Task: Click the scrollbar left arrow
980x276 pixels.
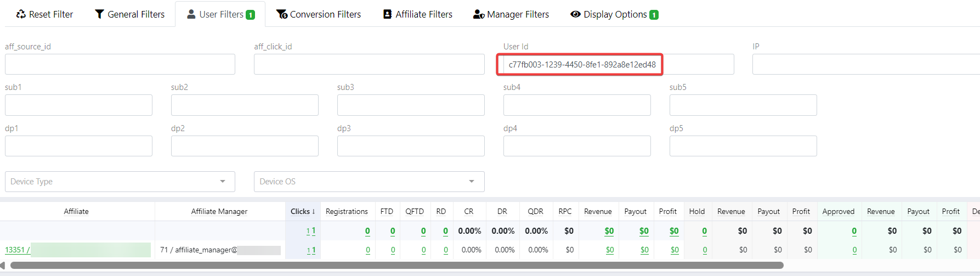Action: click(3, 266)
